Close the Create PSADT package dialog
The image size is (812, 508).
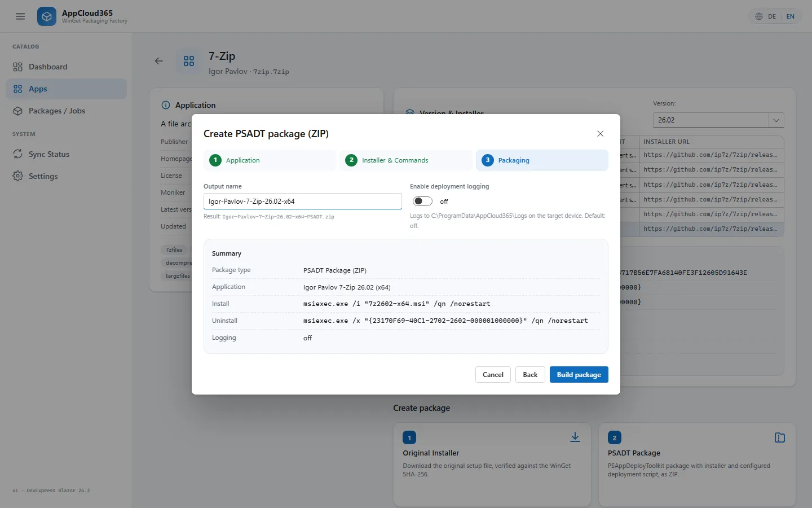pyautogui.click(x=600, y=134)
